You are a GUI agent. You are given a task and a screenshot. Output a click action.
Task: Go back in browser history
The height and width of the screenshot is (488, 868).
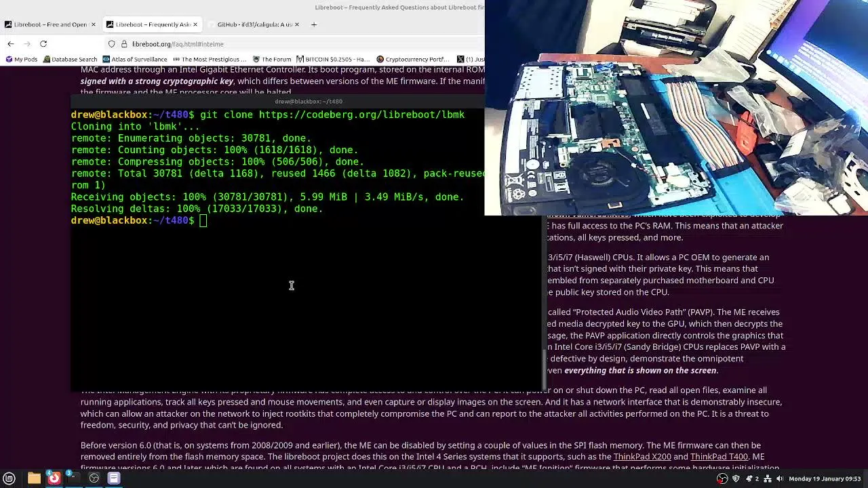pos(11,44)
